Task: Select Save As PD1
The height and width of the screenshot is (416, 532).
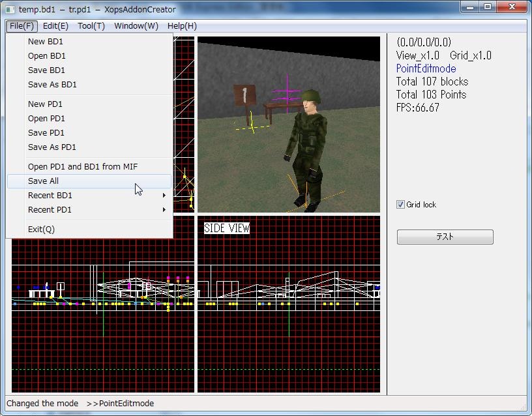Action: (x=89, y=147)
